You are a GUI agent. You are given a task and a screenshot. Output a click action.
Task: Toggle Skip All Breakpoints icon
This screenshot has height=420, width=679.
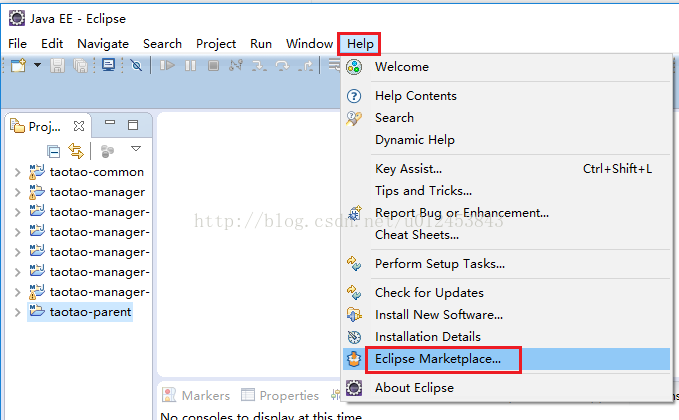pos(136,66)
